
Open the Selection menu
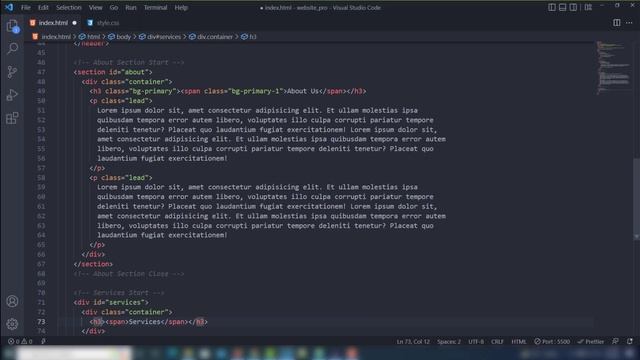[x=69, y=7]
